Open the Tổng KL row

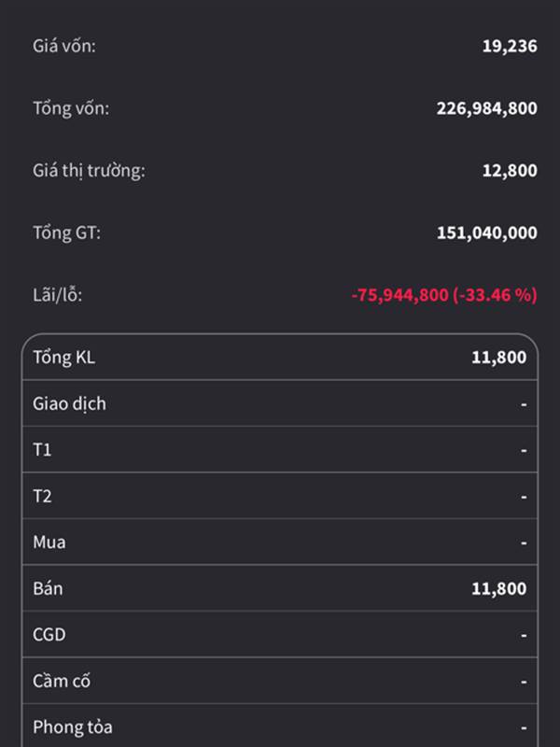pyautogui.click(x=280, y=358)
